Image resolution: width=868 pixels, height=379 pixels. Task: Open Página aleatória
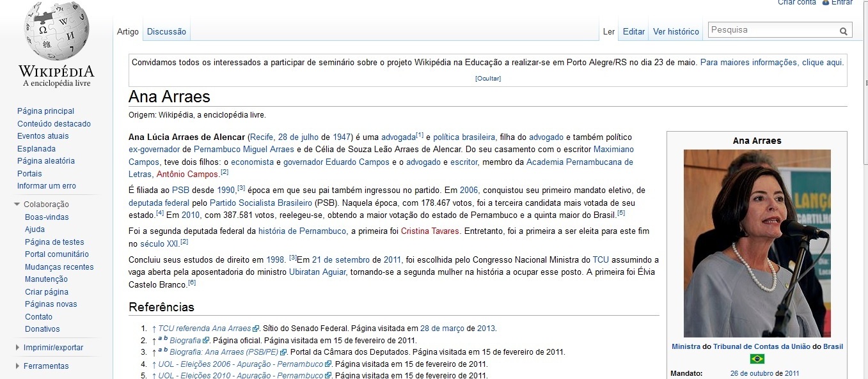(46, 161)
